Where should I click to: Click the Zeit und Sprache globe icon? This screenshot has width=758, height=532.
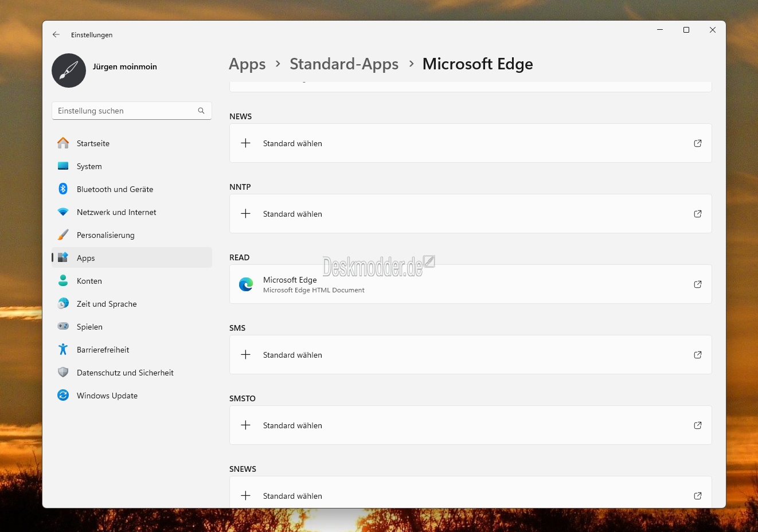[x=63, y=304]
